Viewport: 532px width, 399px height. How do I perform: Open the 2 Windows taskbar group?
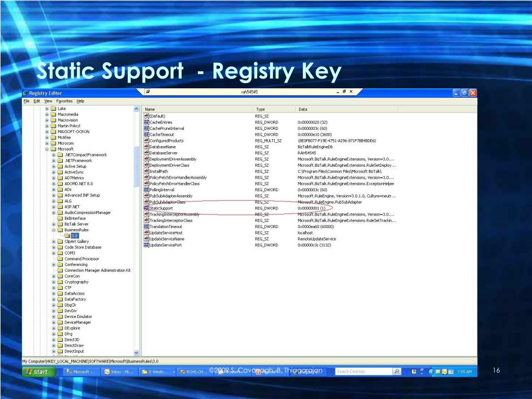point(158,371)
